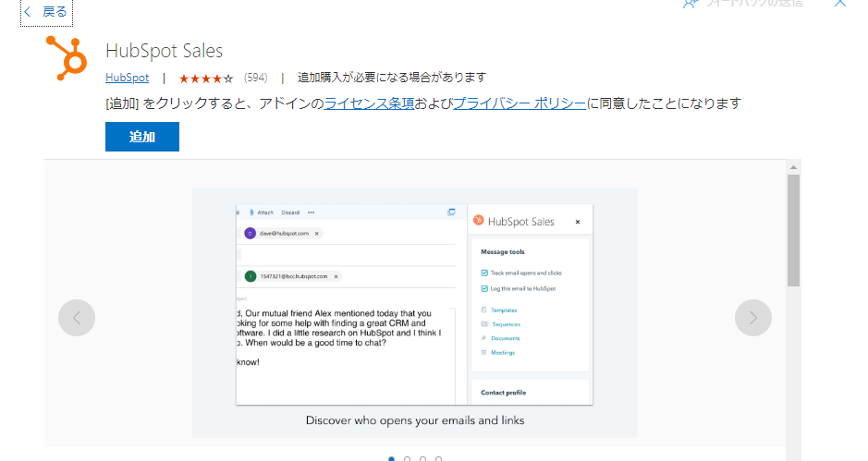Select the second carousel dot indicator
Image resolution: width=868 pixels, height=461 pixels.
408,459
